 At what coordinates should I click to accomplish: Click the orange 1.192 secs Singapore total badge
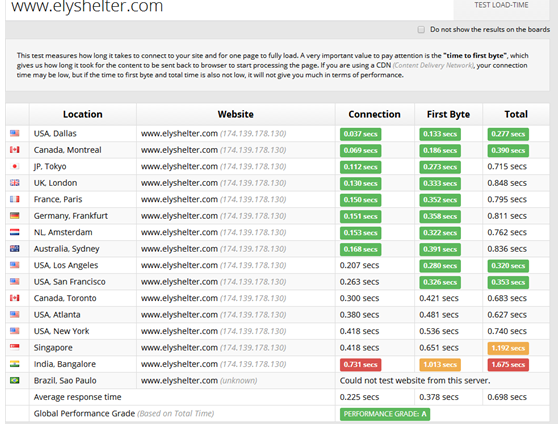(508, 348)
